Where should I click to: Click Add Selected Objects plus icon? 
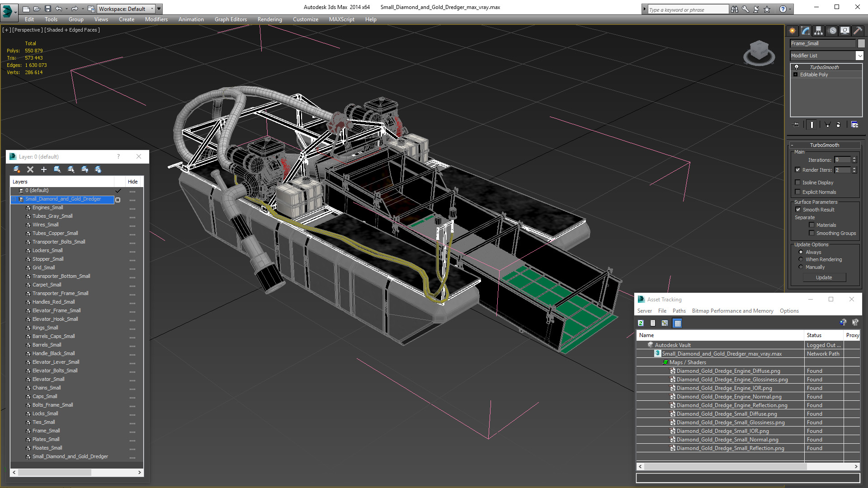(44, 169)
